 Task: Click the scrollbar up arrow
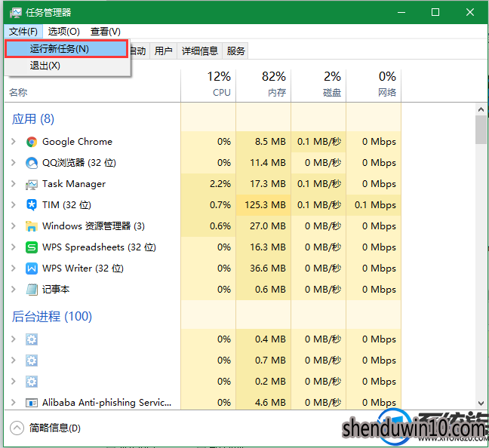(481, 109)
